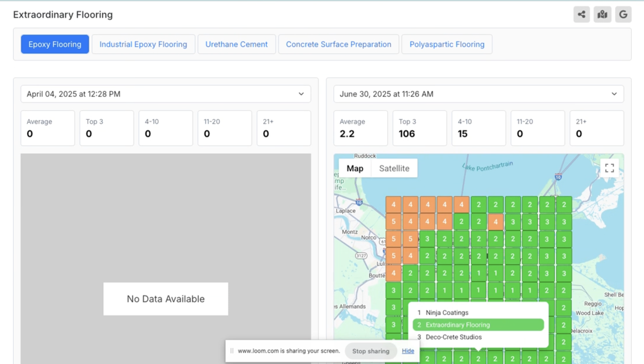
Task: Click the Average 2.2 stat card
Action: [x=360, y=128]
